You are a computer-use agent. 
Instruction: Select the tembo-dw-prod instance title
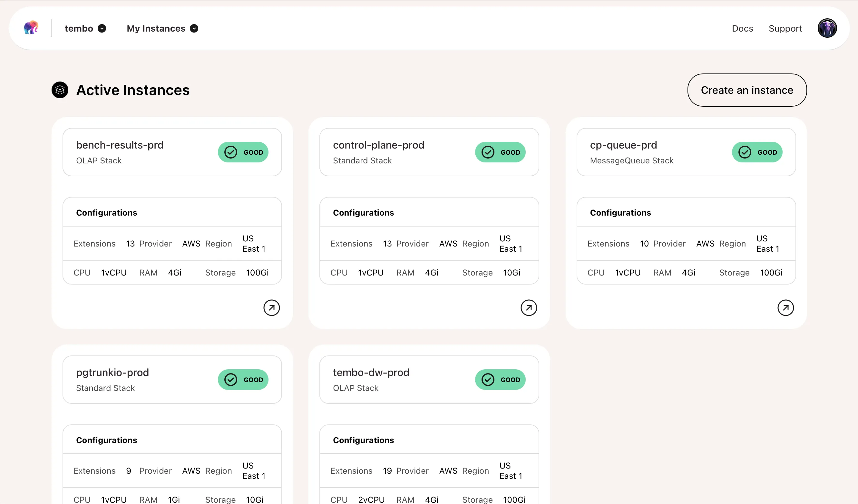(x=371, y=372)
